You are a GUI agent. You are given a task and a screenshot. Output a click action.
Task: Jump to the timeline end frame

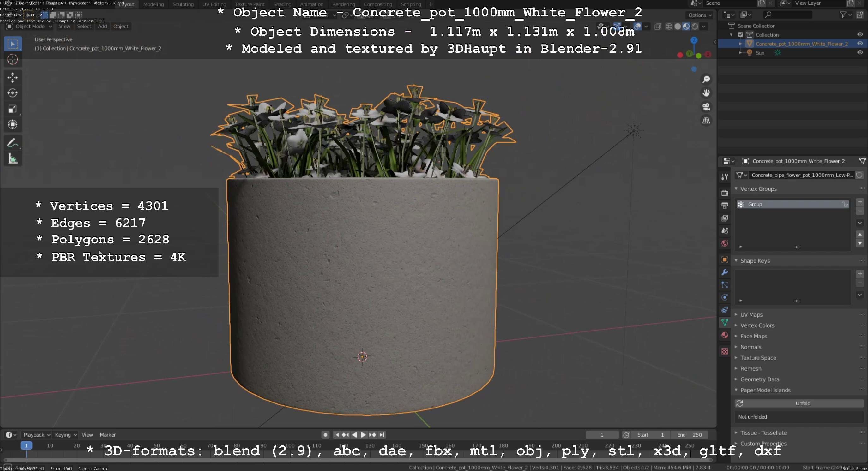coord(382,435)
